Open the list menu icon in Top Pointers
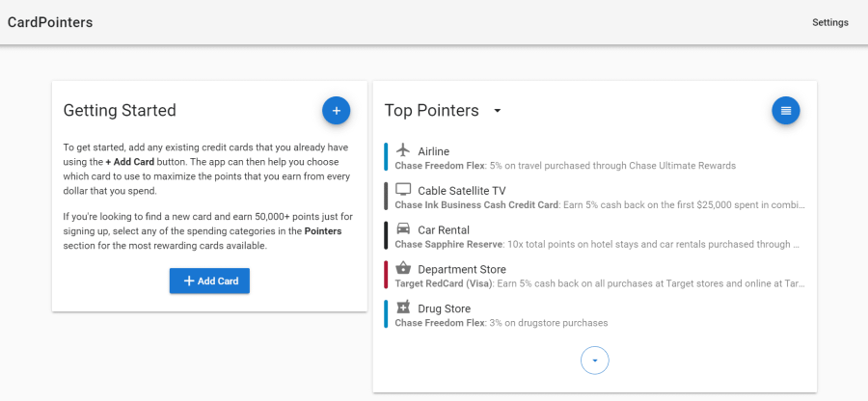868x401 pixels. click(x=785, y=111)
